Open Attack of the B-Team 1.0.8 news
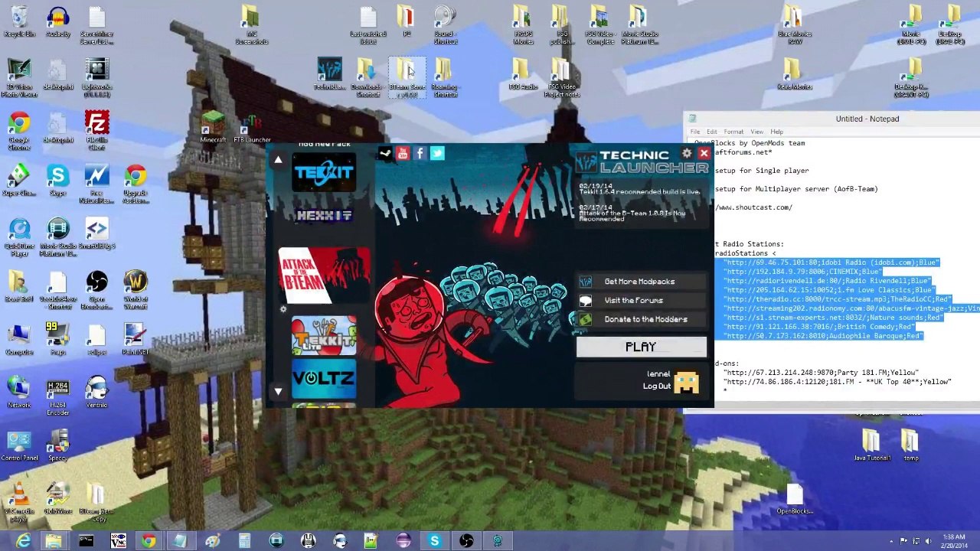Image resolution: width=980 pixels, height=551 pixels. pos(632,213)
